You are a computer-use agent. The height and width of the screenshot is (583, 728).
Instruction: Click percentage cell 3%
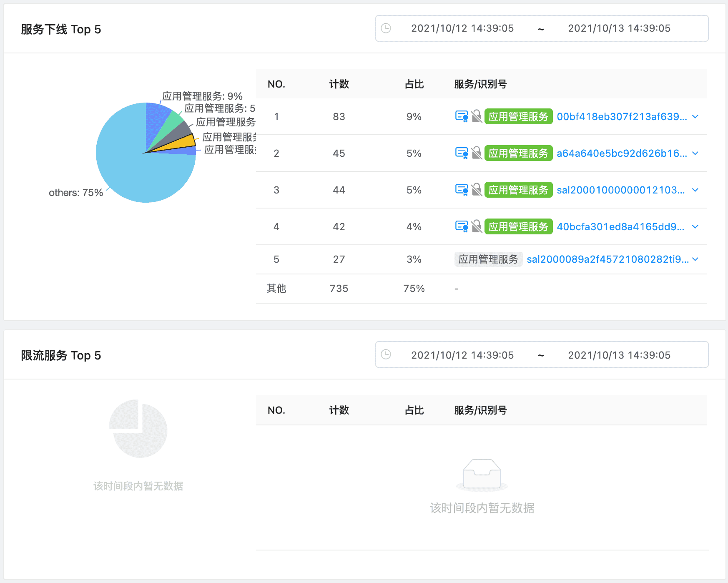[414, 259]
